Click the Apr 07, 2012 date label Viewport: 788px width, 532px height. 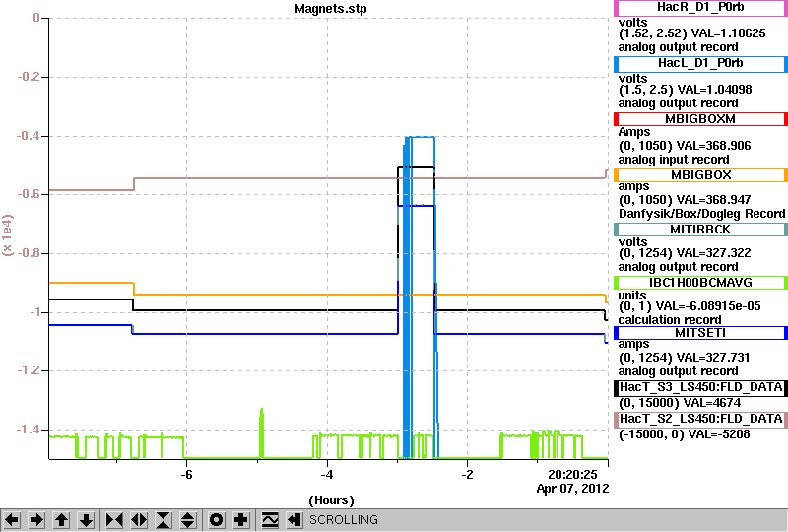pos(572,489)
